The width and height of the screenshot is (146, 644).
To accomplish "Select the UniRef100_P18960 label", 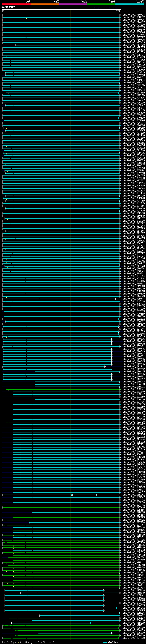I will tap(134, 316).
